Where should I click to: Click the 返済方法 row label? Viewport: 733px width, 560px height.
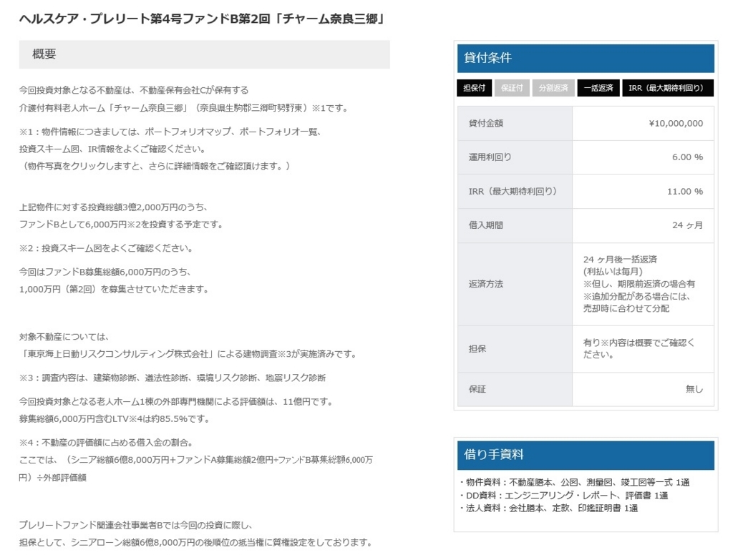click(486, 284)
